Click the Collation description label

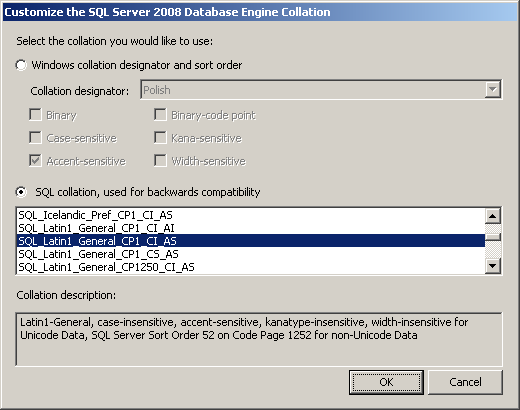[x=66, y=295]
